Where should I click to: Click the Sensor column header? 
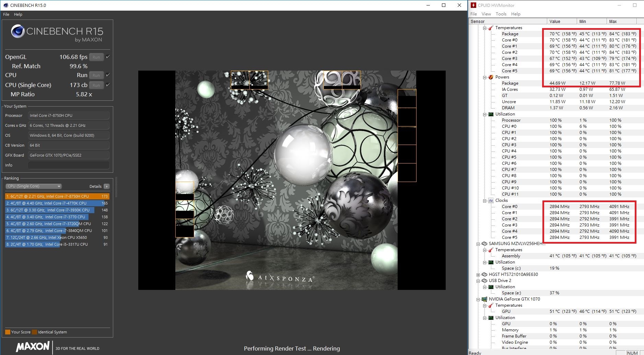[507, 21]
